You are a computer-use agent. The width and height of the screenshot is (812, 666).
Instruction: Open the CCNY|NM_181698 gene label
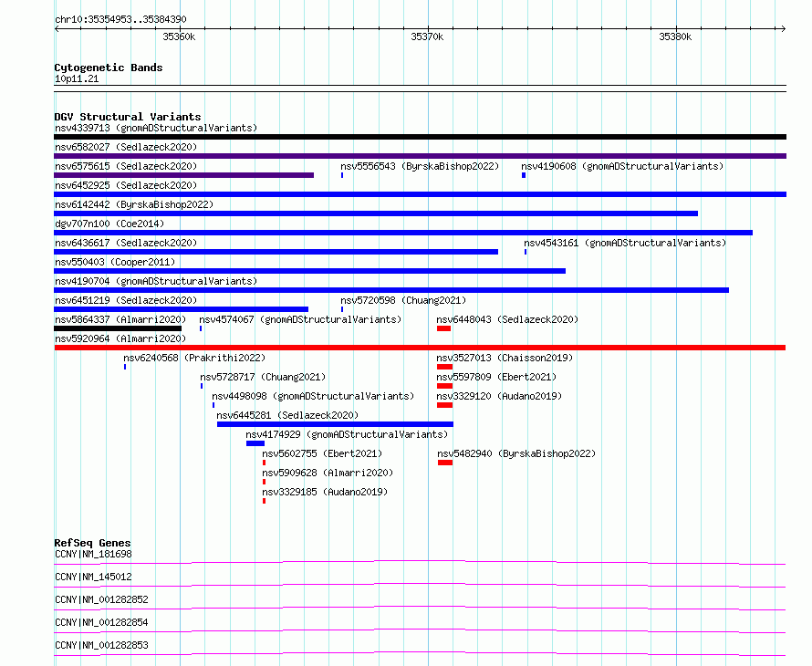click(93, 554)
